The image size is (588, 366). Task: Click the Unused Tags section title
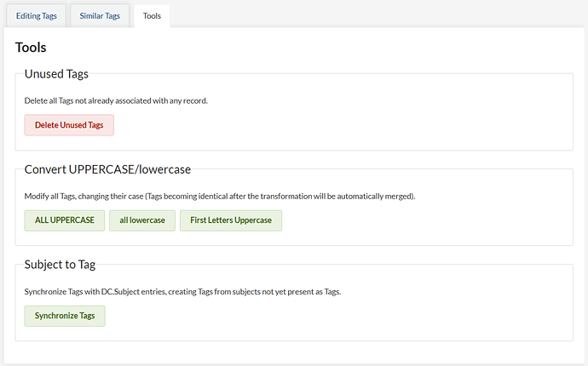coord(56,74)
